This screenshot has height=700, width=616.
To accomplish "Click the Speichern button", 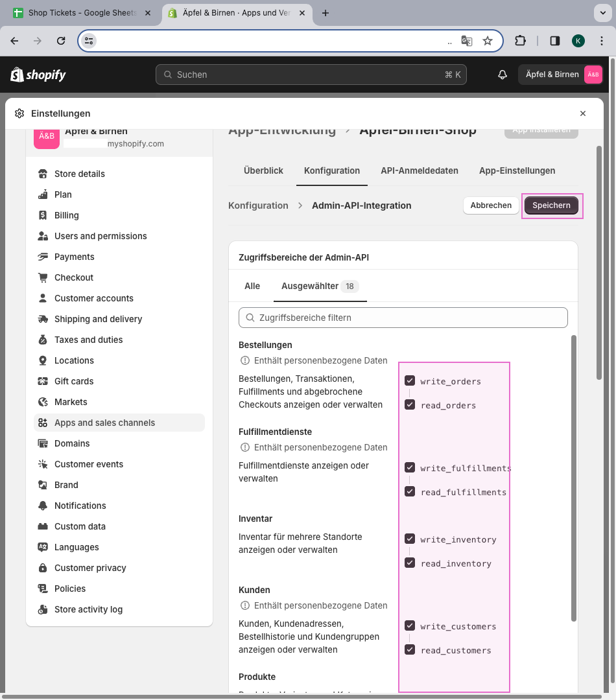I will pos(551,205).
